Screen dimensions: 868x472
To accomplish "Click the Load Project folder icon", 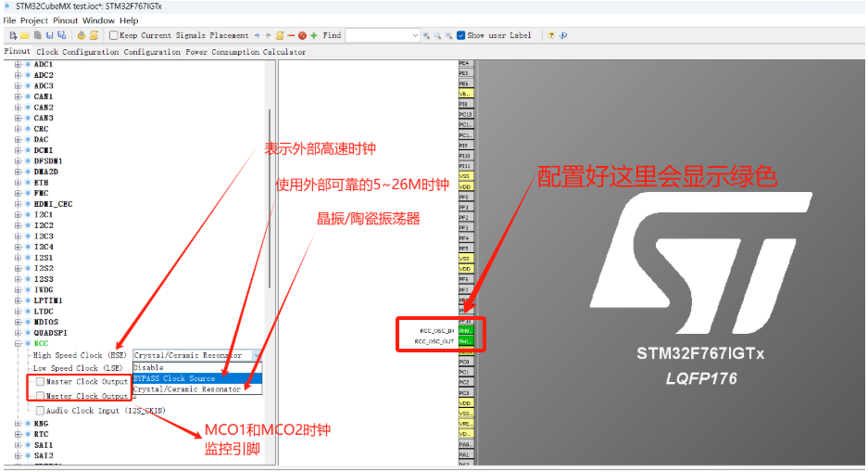I will pyautogui.click(x=25, y=35).
